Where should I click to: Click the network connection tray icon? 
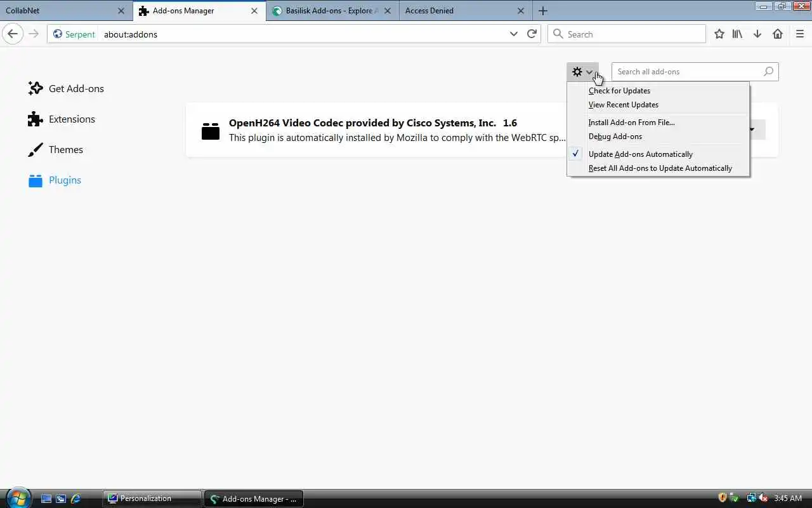coord(751,498)
